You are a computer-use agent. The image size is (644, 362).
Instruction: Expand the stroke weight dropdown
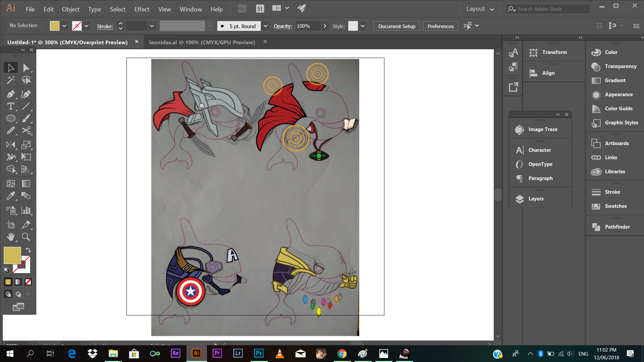tap(152, 26)
